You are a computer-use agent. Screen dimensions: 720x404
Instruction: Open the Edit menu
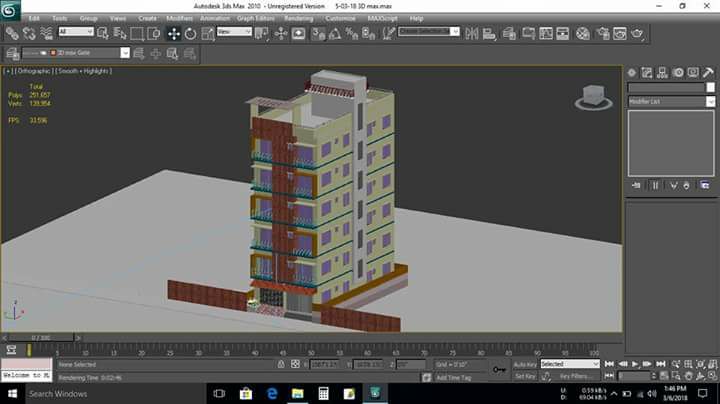34,18
